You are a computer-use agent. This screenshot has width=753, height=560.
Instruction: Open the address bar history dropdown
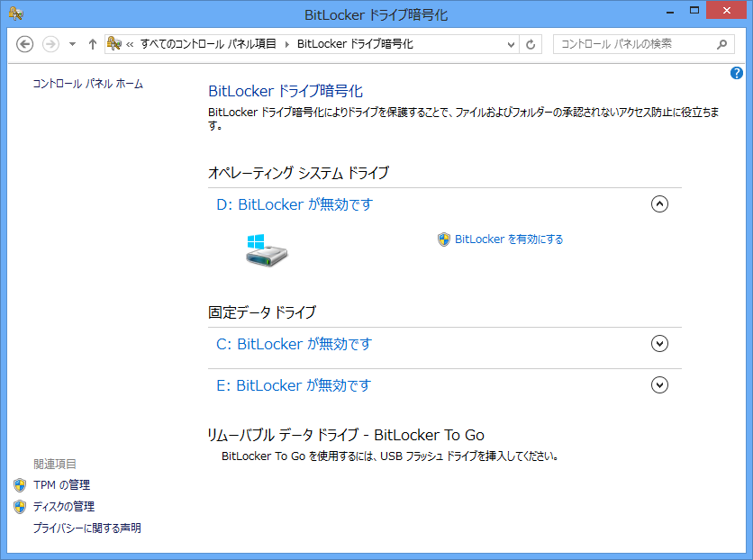coord(511,45)
